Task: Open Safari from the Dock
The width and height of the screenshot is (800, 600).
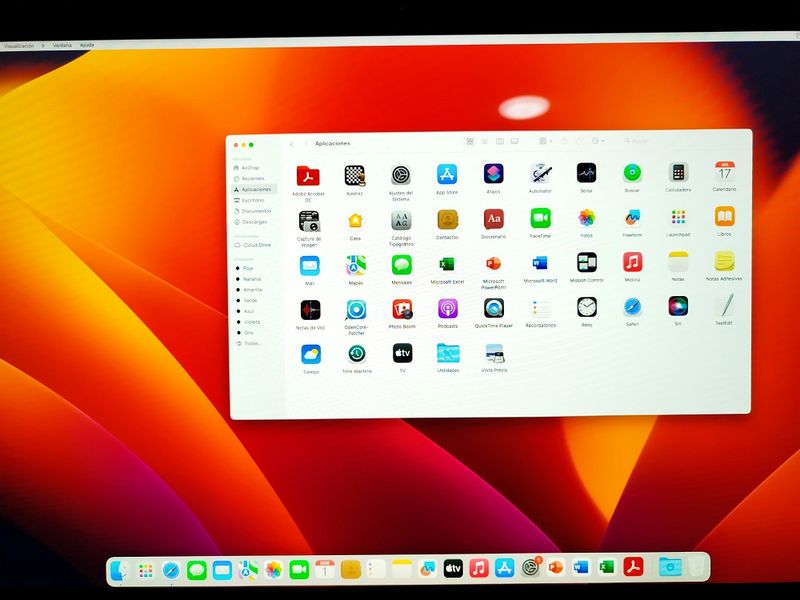Action: (x=171, y=570)
